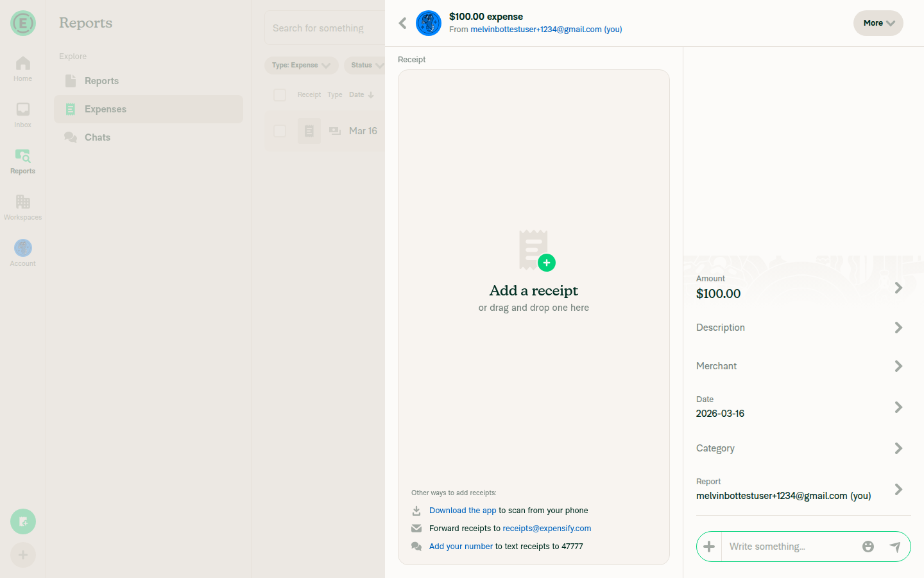The height and width of the screenshot is (578, 924).
Task: Click the plus attachment icon beside the message field
Action: [709, 547]
